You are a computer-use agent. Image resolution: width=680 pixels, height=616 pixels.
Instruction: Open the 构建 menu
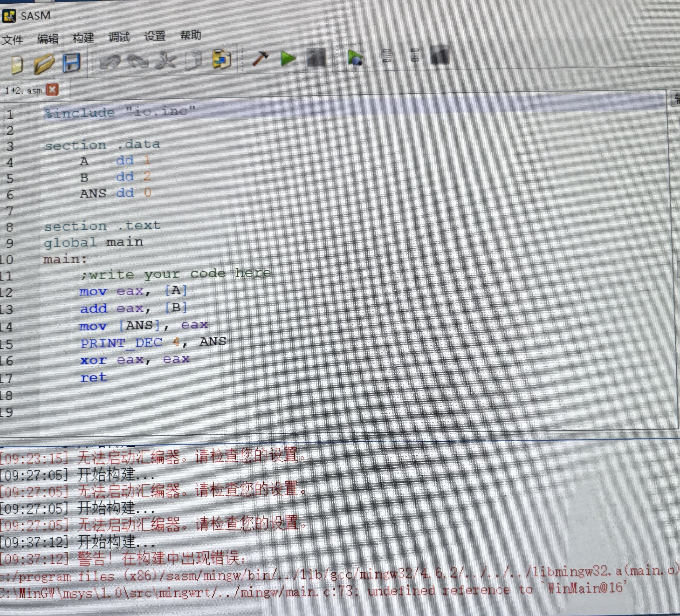click(x=83, y=38)
